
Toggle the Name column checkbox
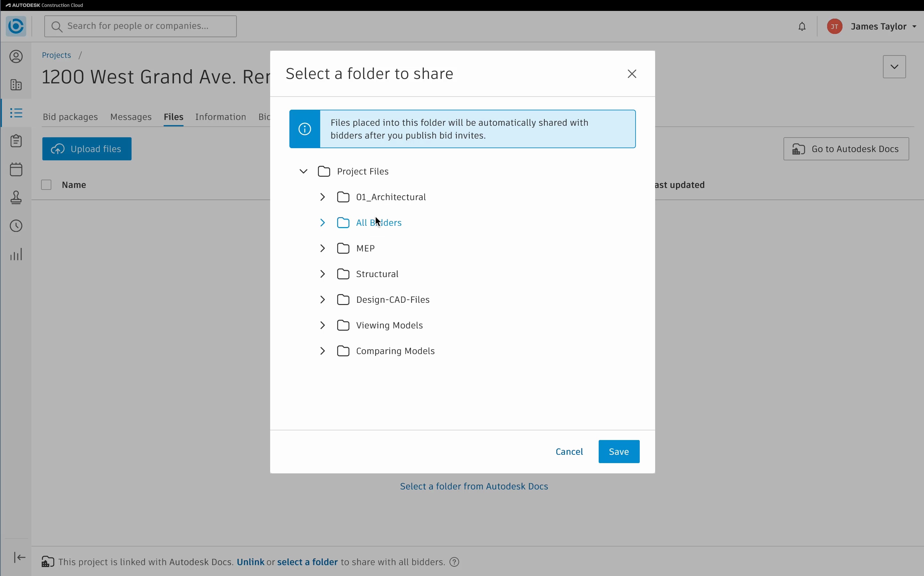(46, 185)
